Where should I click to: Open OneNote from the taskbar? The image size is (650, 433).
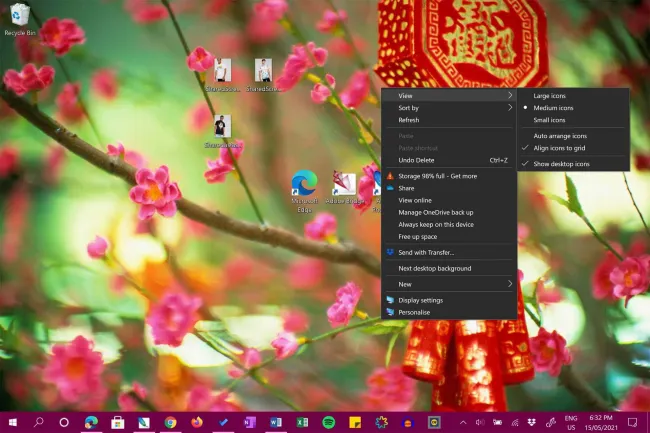point(250,422)
